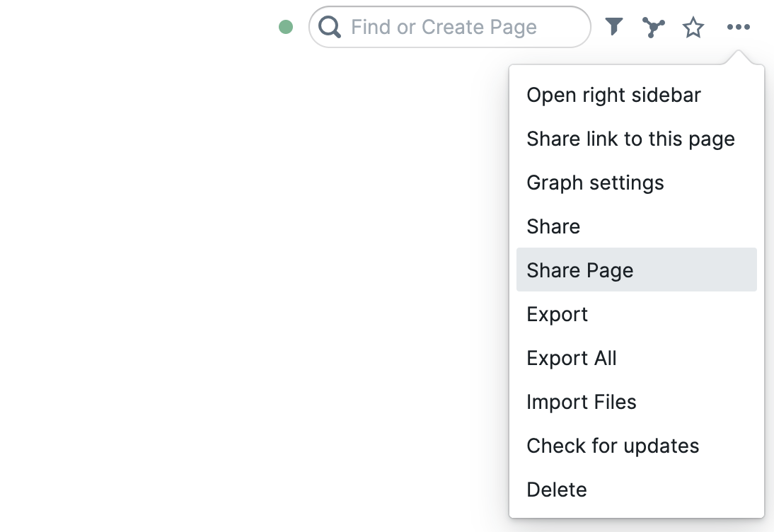Open Graph settings from the menu
The image size is (774, 532).
click(x=595, y=183)
